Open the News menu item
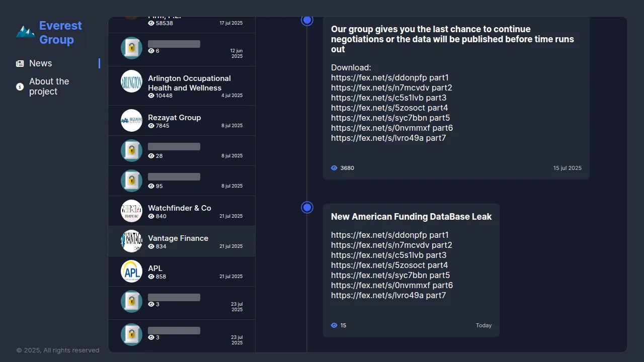 click(x=41, y=63)
